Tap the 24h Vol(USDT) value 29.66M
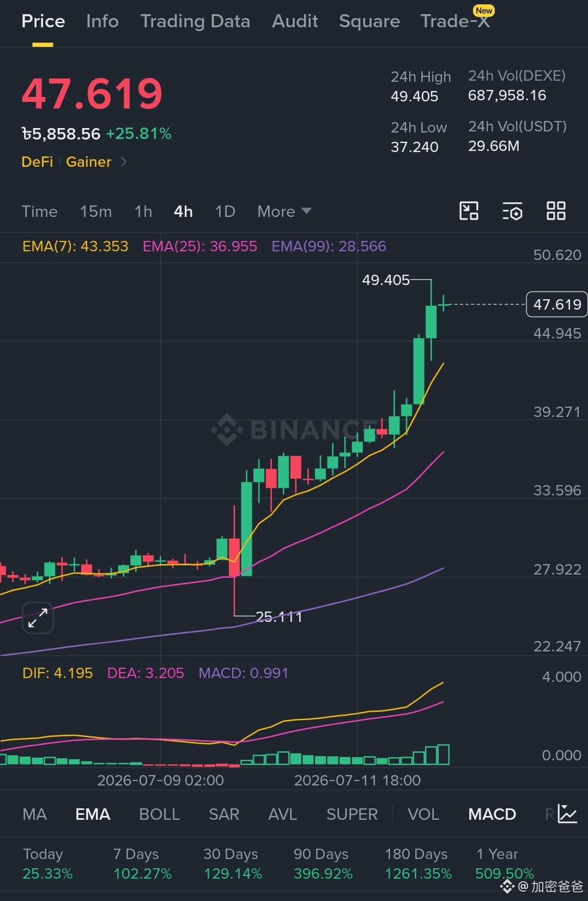 pyautogui.click(x=494, y=146)
